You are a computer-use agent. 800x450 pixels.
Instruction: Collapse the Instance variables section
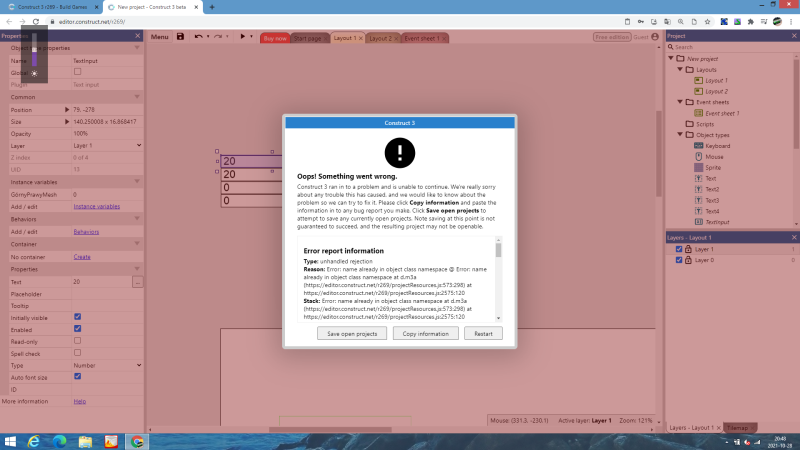[x=137, y=182]
